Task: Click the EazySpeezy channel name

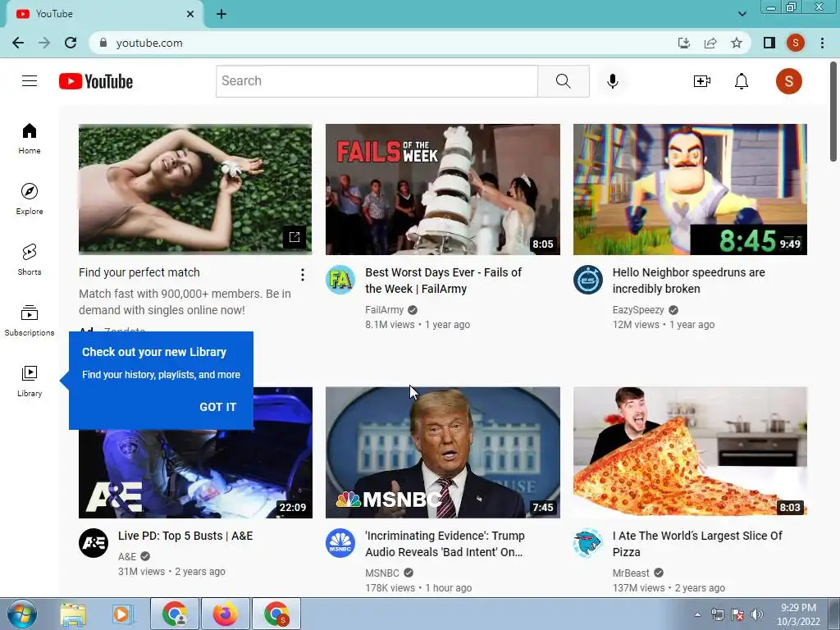Action: [638, 309]
